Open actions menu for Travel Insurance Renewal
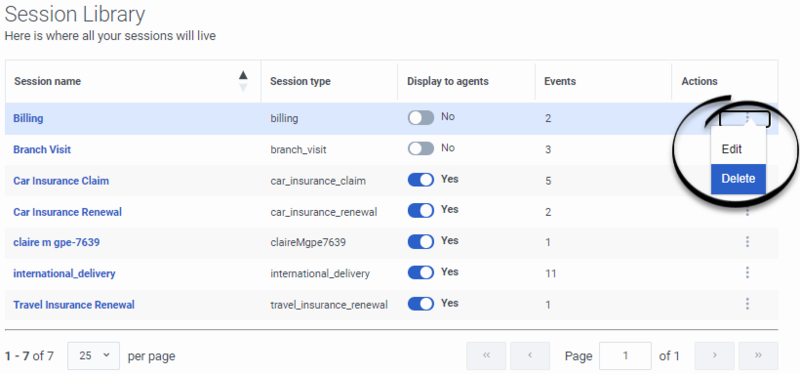 tap(747, 304)
